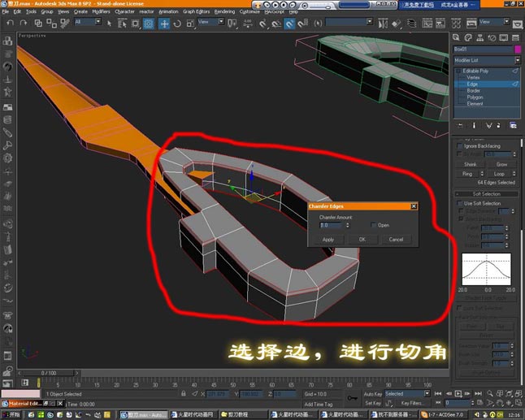The image size is (525, 420).
Task: Open the File menu
Action: [x=6, y=11]
